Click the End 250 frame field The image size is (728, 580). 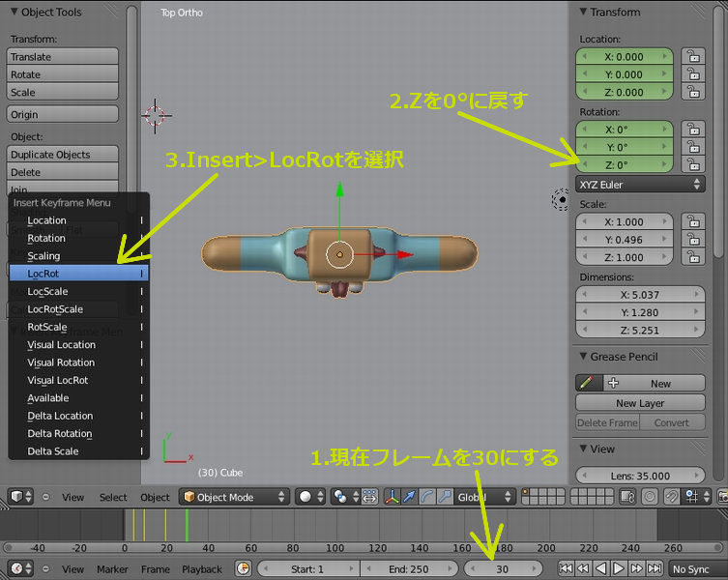(x=409, y=568)
